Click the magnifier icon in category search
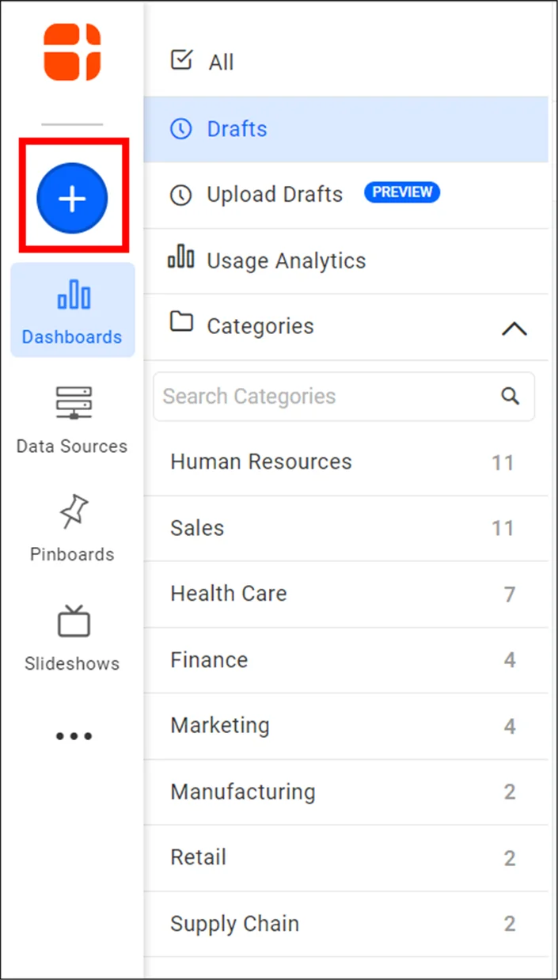The image size is (558, 980). click(x=510, y=395)
